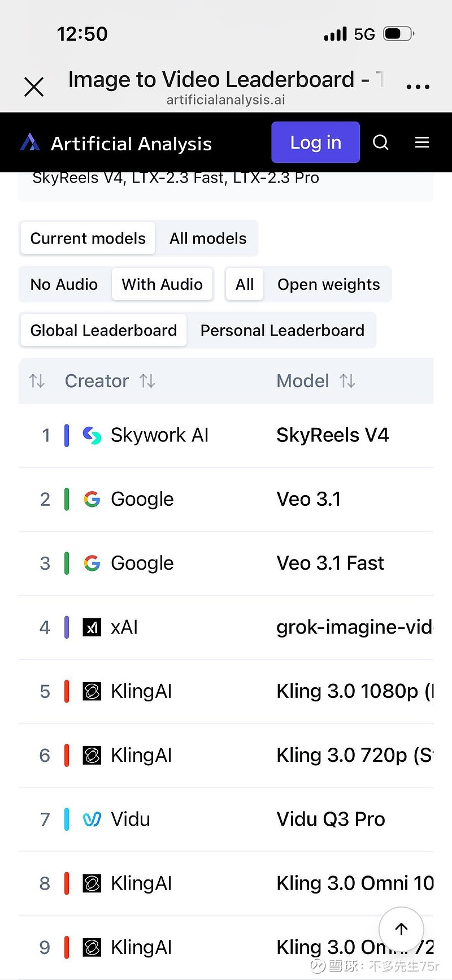Tap the artificialanalysis.ai address text
452x980 pixels.
point(225,100)
